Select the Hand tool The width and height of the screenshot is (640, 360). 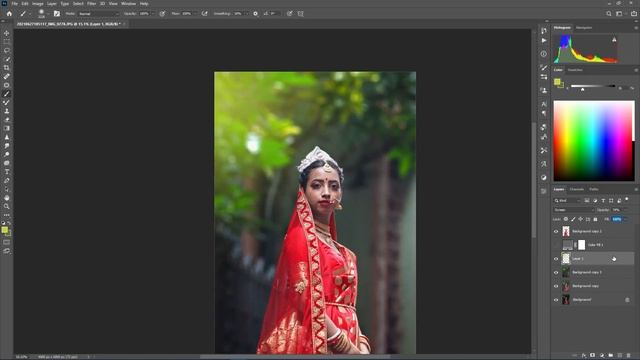coord(7,198)
